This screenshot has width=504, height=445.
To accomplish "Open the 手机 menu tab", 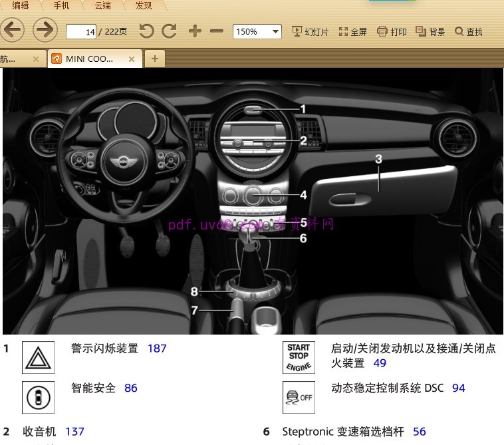I will [61, 5].
